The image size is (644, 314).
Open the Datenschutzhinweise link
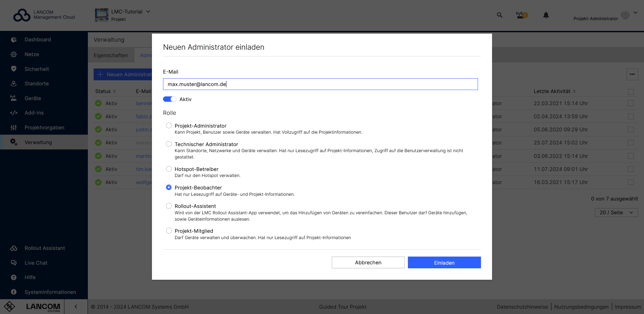(522, 307)
